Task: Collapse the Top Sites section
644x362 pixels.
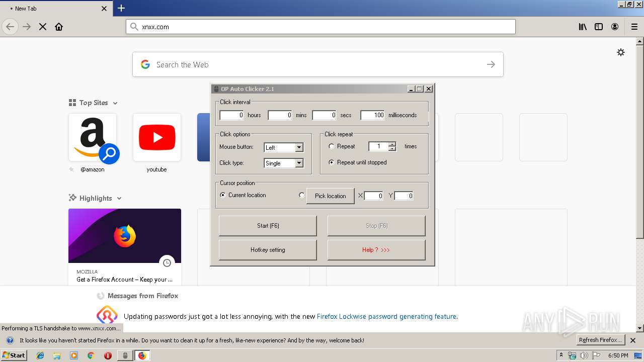Action: [115, 103]
